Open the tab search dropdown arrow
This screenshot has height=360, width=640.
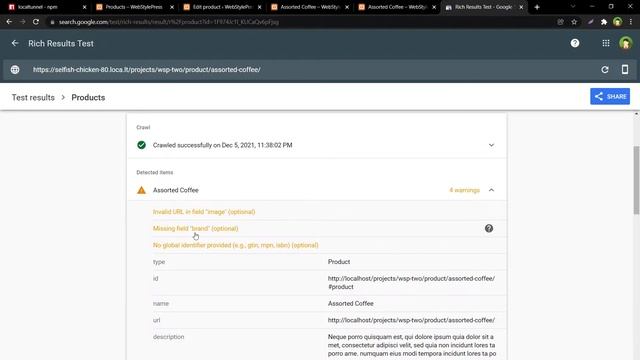(573, 7)
